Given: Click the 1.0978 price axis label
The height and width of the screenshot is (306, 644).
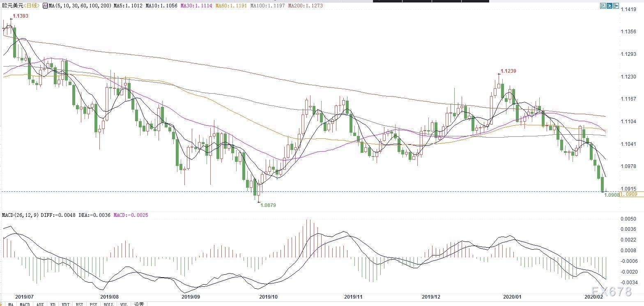Looking at the screenshot, I should point(629,166).
